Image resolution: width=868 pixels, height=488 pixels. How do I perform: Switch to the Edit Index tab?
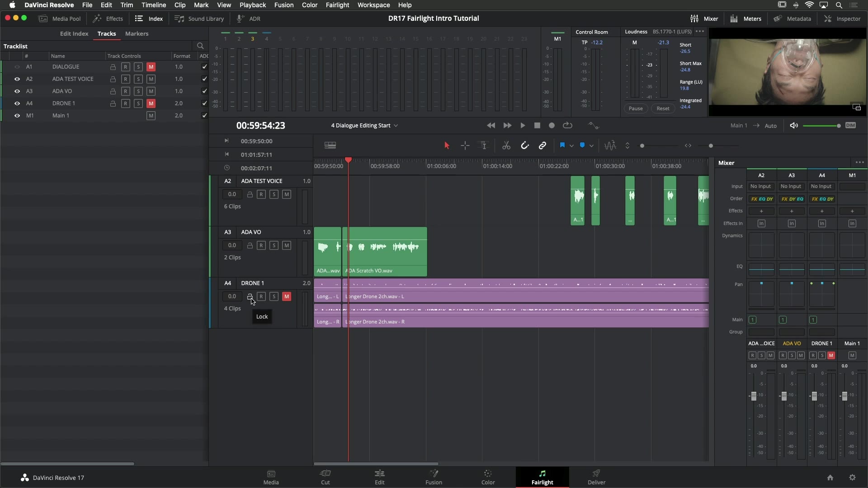pos(74,34)
